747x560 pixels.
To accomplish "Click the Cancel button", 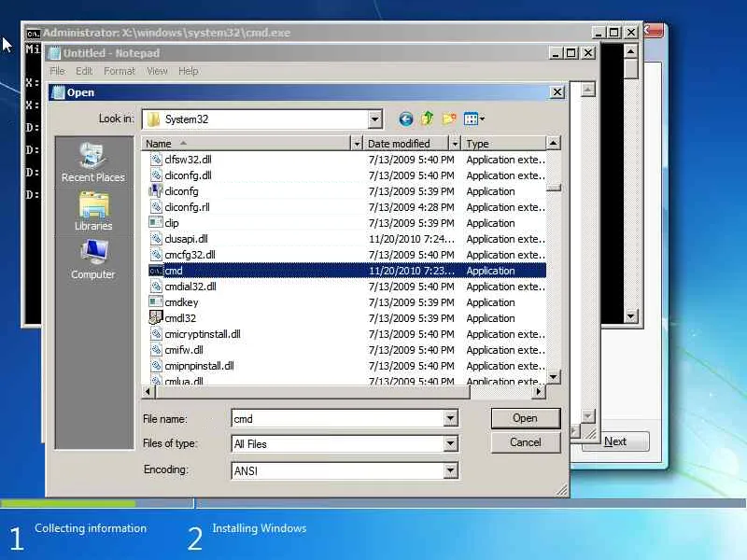I will (526, 442).
